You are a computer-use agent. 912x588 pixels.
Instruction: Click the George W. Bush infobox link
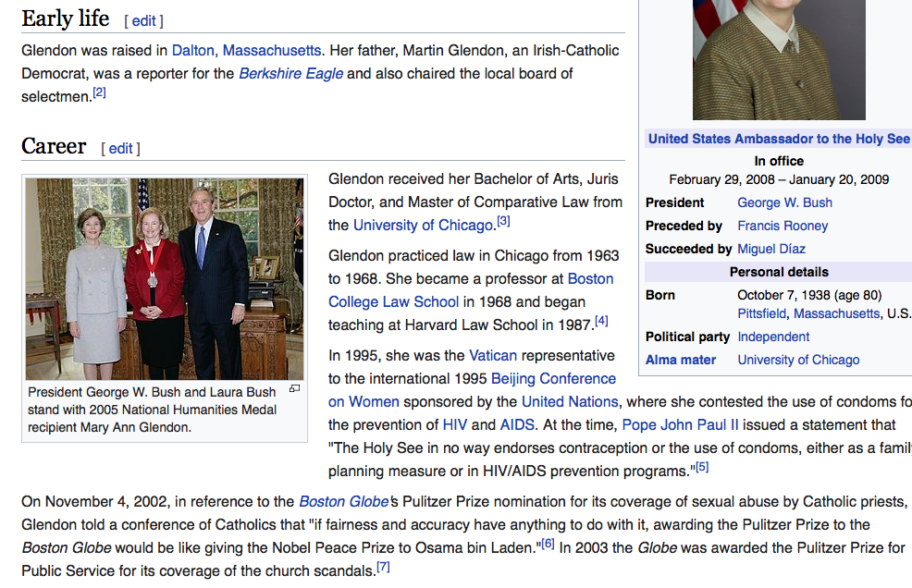(784, 202)
